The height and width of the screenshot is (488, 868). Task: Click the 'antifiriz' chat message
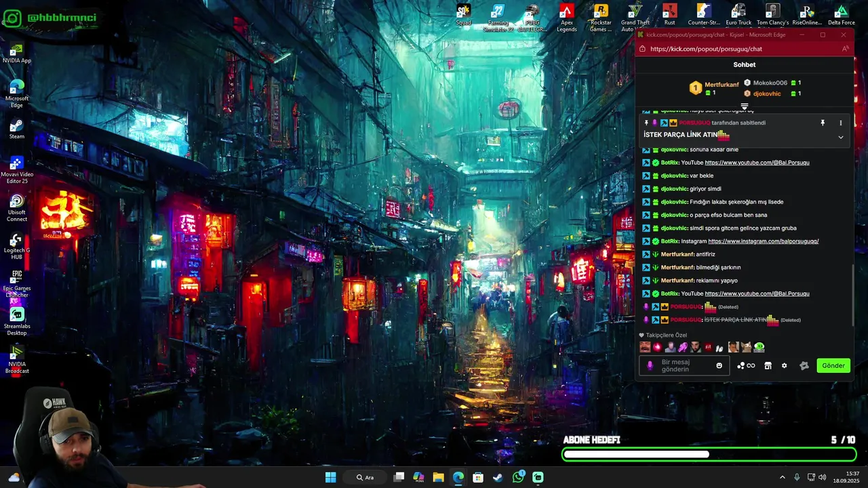pyautogui.click(x=705, y=254)
